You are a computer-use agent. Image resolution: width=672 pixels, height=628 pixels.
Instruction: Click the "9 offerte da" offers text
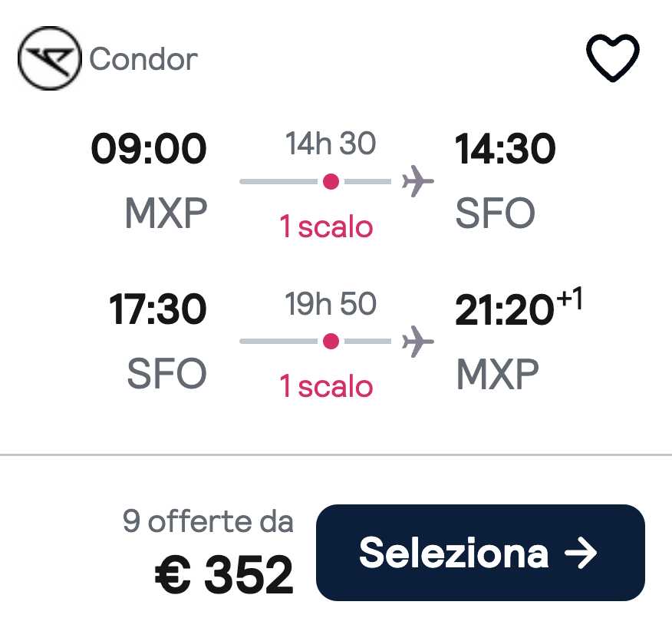click(x=208, y=522)
